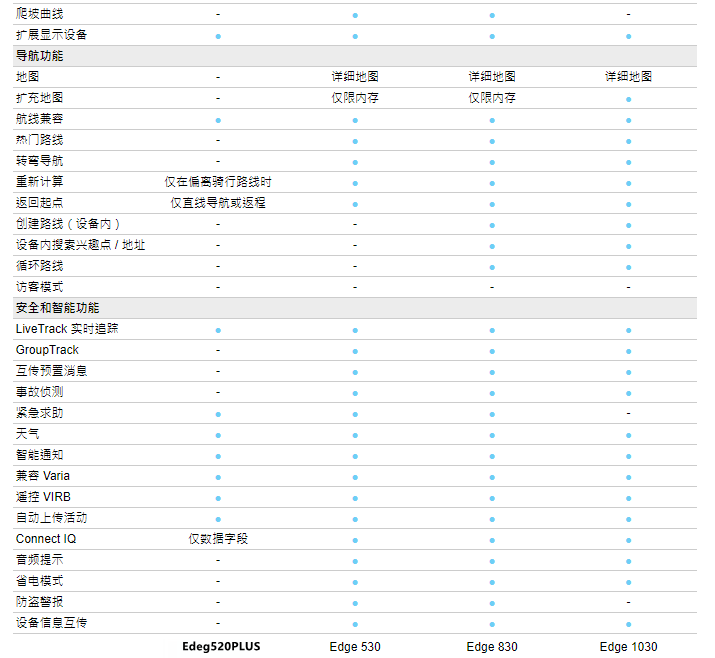Click the 天气 row label
This screenshot has width=715, height=658.
27,434
